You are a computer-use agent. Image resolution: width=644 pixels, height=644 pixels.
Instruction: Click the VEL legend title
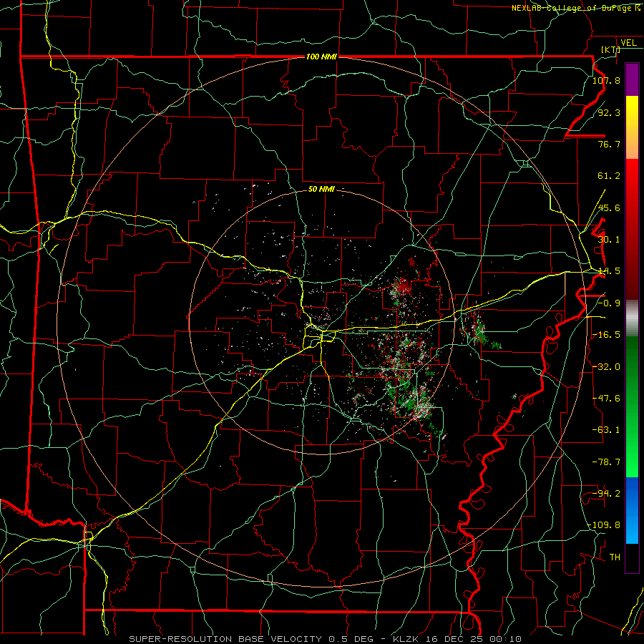point(628,43)
